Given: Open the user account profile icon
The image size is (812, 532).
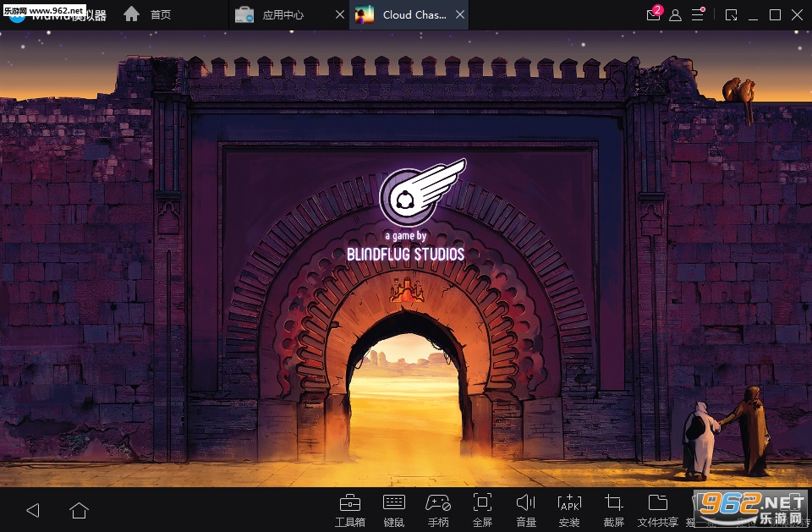Looking at the screenshot, I should click(675, 14).
